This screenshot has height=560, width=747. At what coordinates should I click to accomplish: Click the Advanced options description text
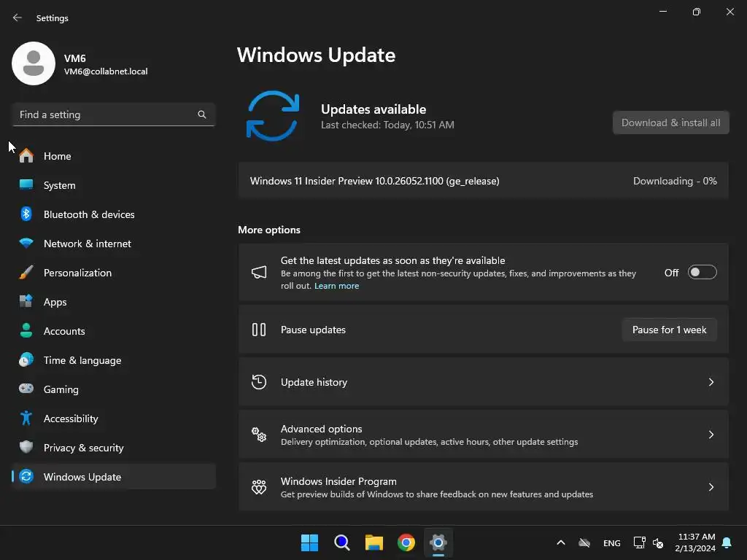pos(429,442)
